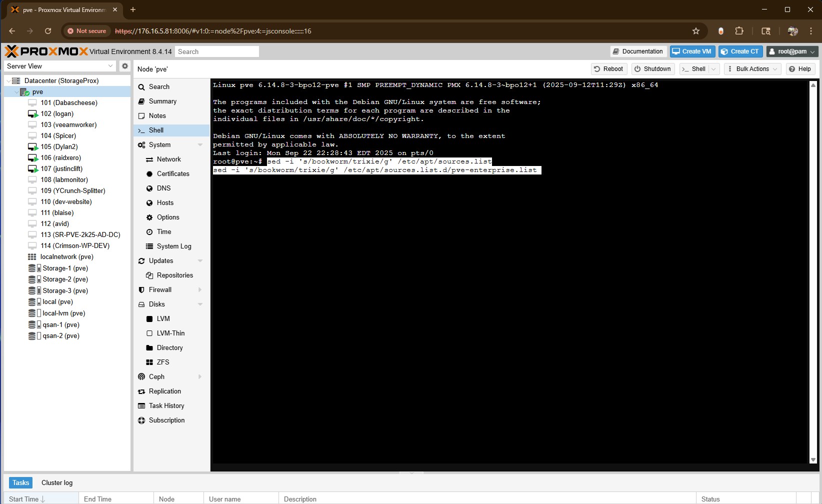
Task: Click the terminal's vertical scrollbar down arrow
Action: click(x=813, y=459)
